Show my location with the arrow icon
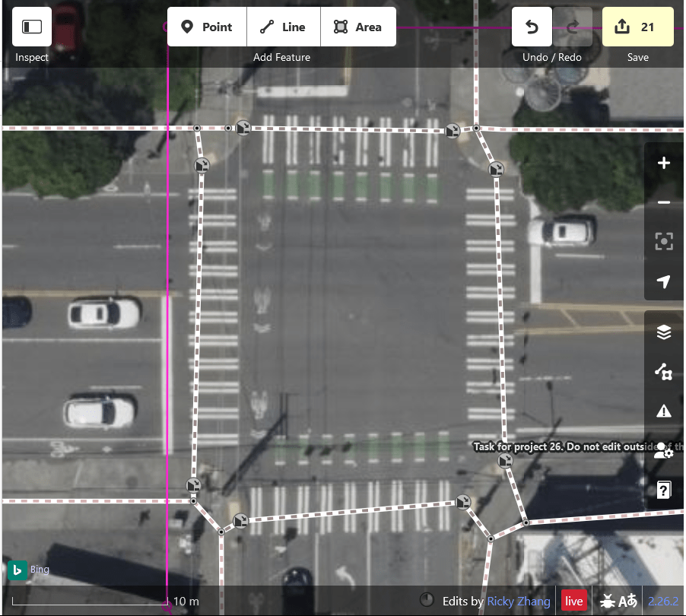 [x=664, y=281]
